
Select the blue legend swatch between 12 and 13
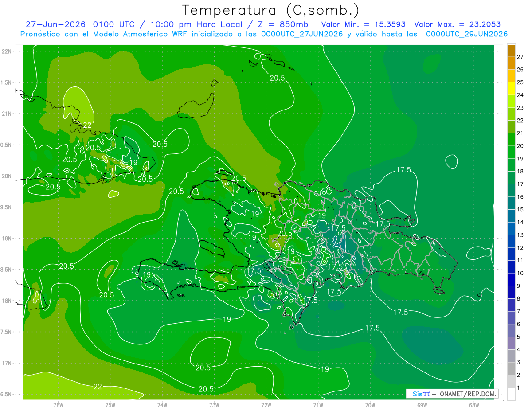(x=511, y=241)
